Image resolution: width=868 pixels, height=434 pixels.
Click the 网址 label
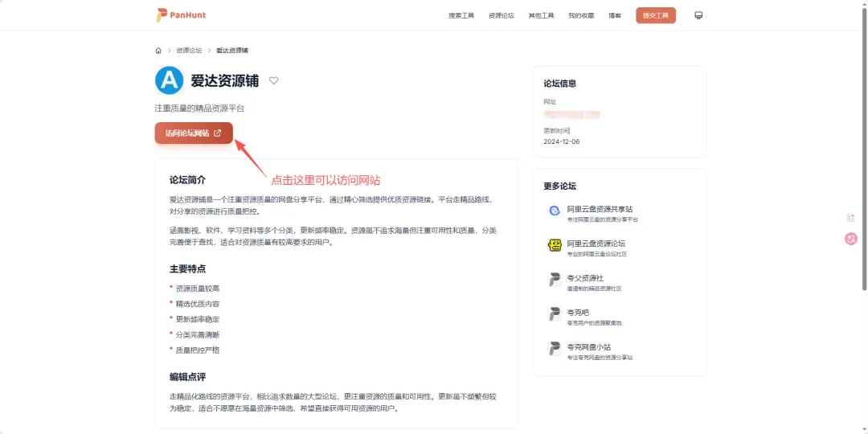click(550, 102)
